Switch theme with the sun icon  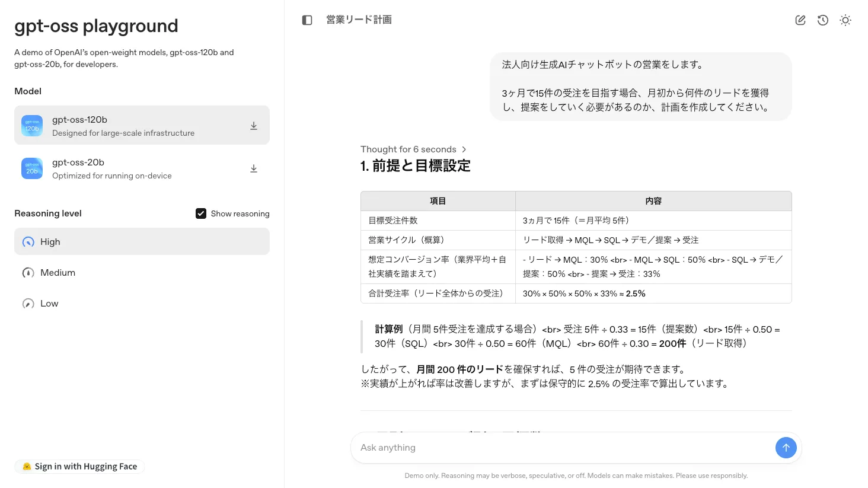(x=845, y=20)
